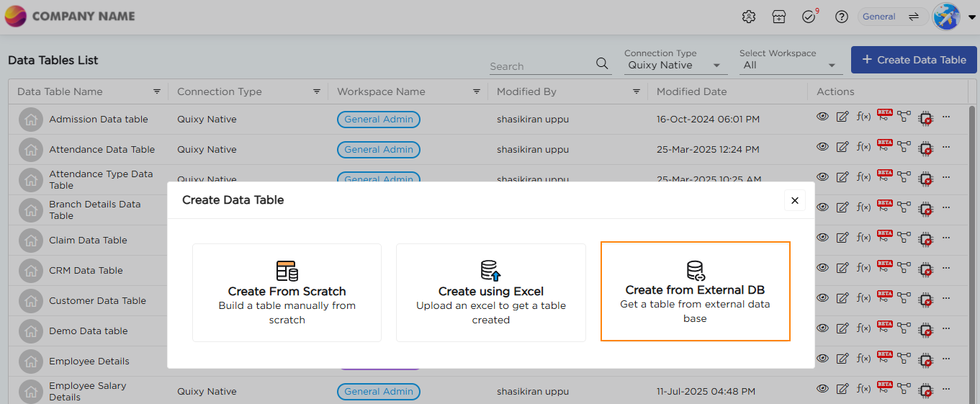The image size is (980, 404).
Task: View Attendance Data Table via eye icon
Action: pyautogui.click(x=822, y=148)
